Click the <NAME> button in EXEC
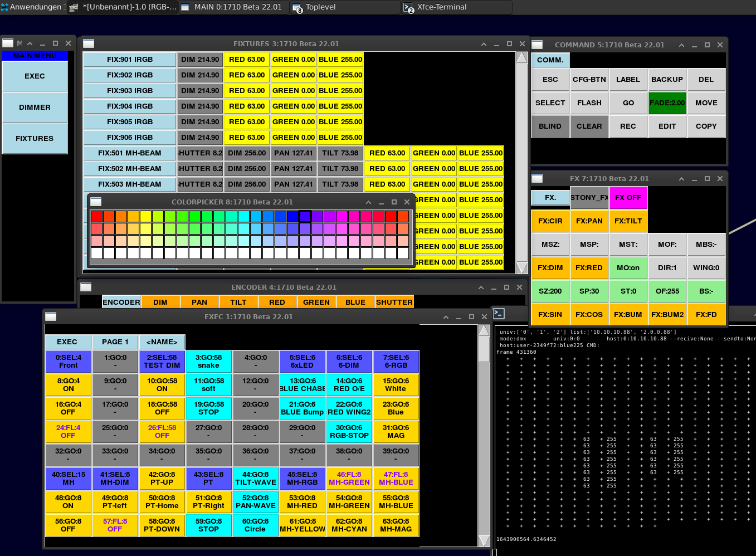Image resolution: width=756 pixels, height=556 pixels. point(162,342)
